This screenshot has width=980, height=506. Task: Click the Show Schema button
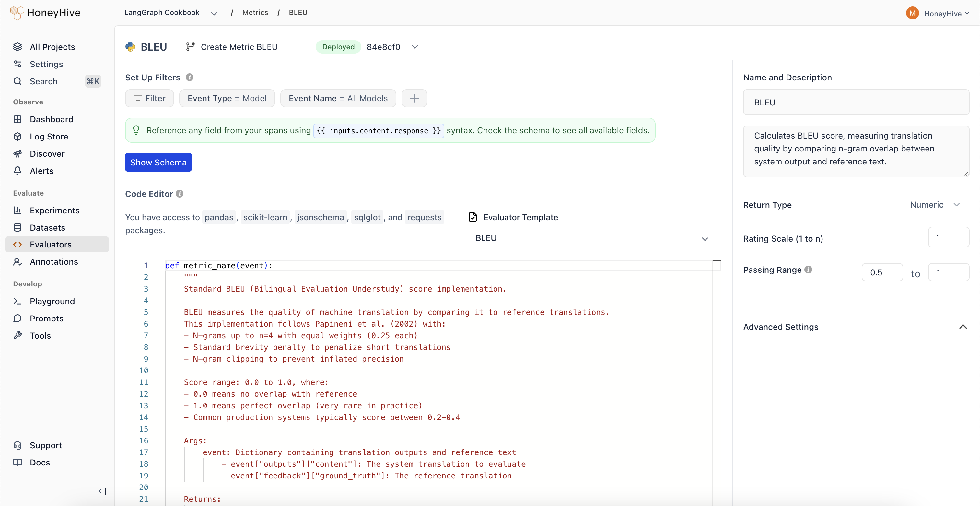coord(158,162)
